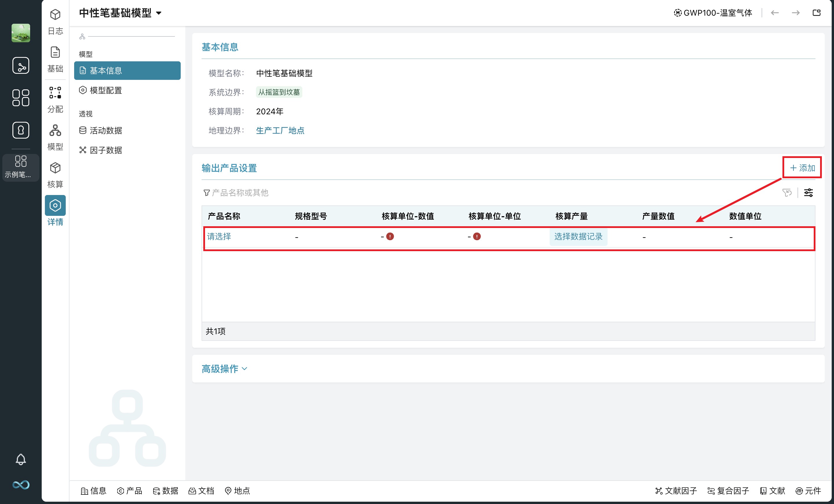834x504 pixels.
Task: Open the 文献因子 bottom bar tab
Action: click(676, 490)
